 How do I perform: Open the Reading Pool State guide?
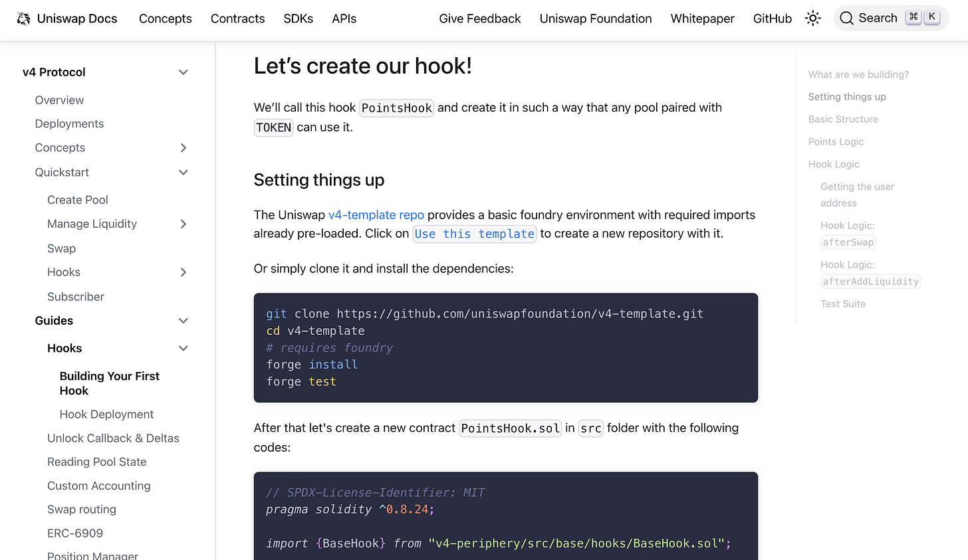pyautogui.click(x=96, y=462)
